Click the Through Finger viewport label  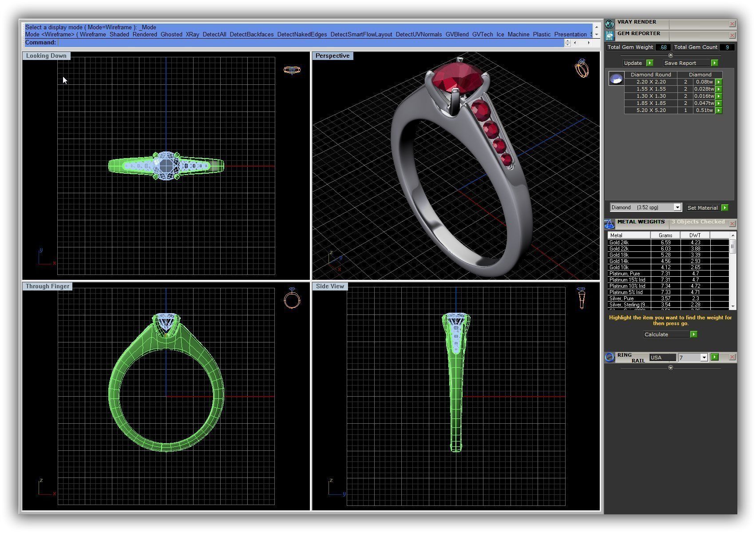point(47,286)
